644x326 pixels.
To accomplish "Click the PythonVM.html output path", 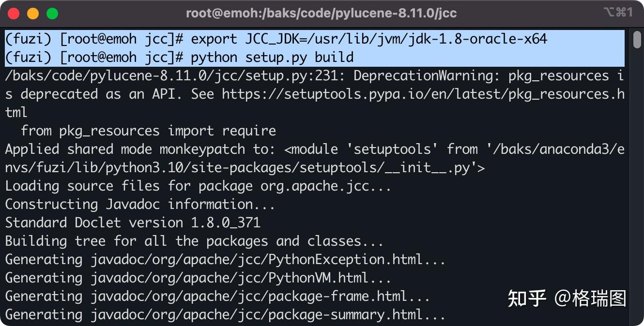I will point(241,278).
